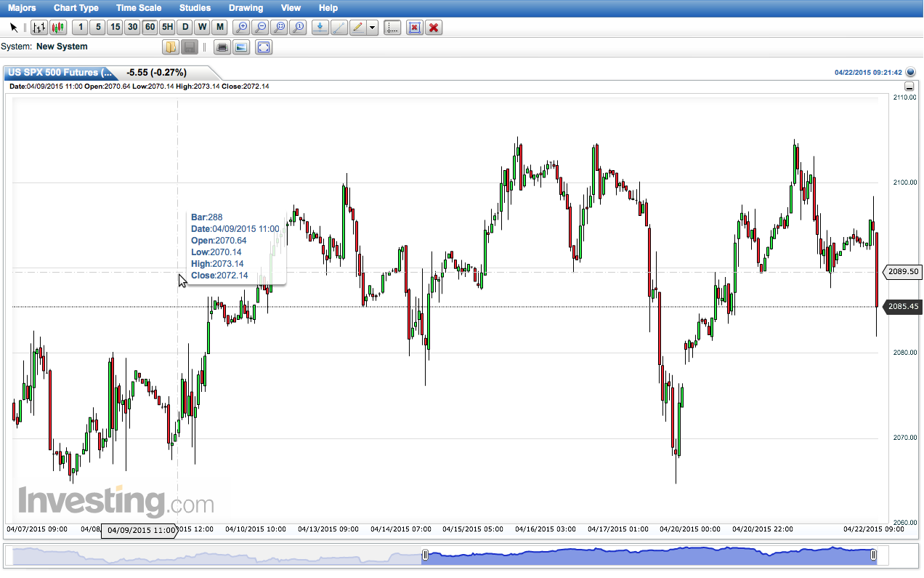Image resolution: width=924 pixels, height=578 pixels.
Task: Click the 2089.50 price label
Action: (903, 271)
